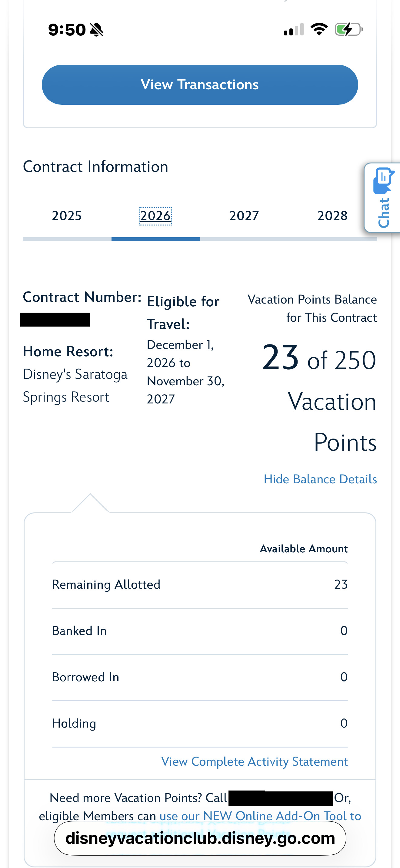Screen dimensions: 400x868
Task: Tap the 9:50 clock in status bar
Action: tap(67, 30)
